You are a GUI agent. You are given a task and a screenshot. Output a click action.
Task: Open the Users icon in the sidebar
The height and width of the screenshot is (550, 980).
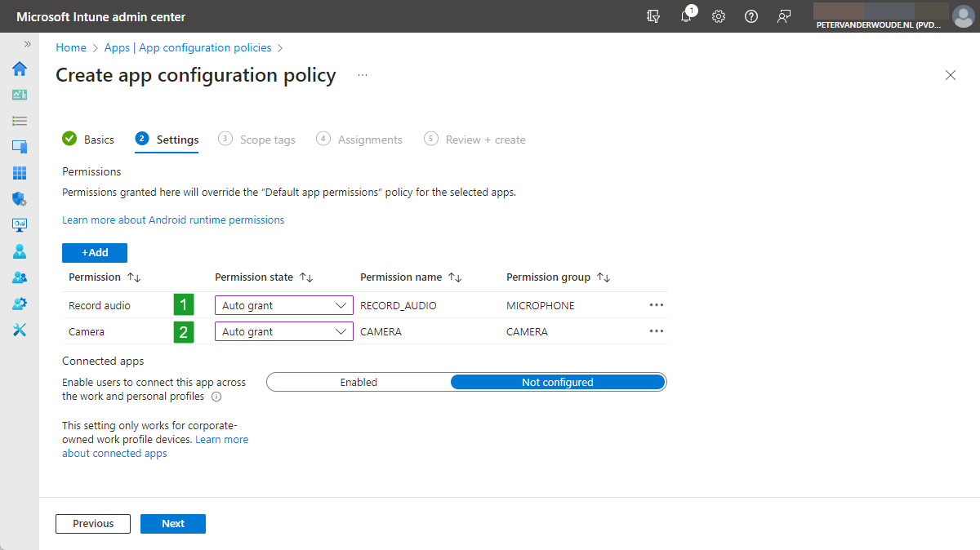[19, 251]
